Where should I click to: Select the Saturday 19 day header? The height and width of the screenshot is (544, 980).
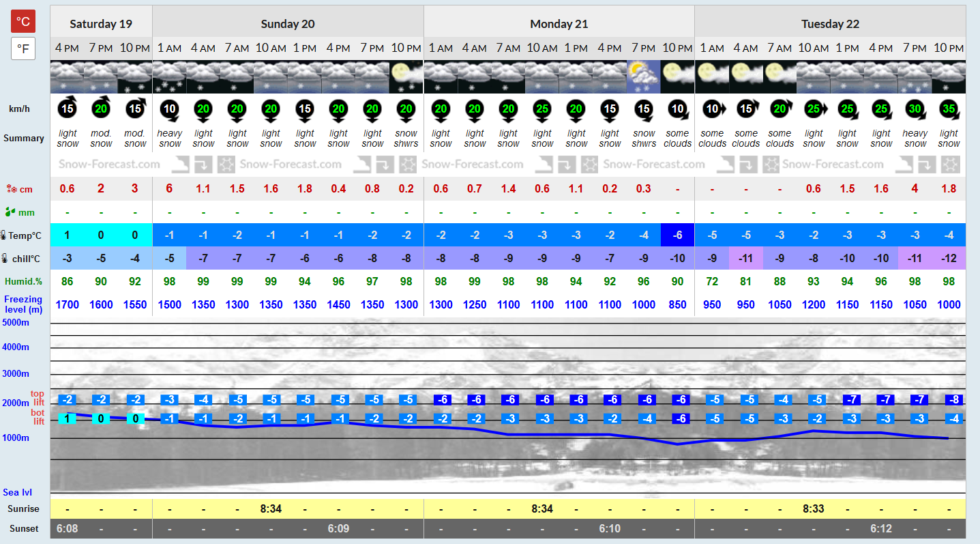coord(101,23)
